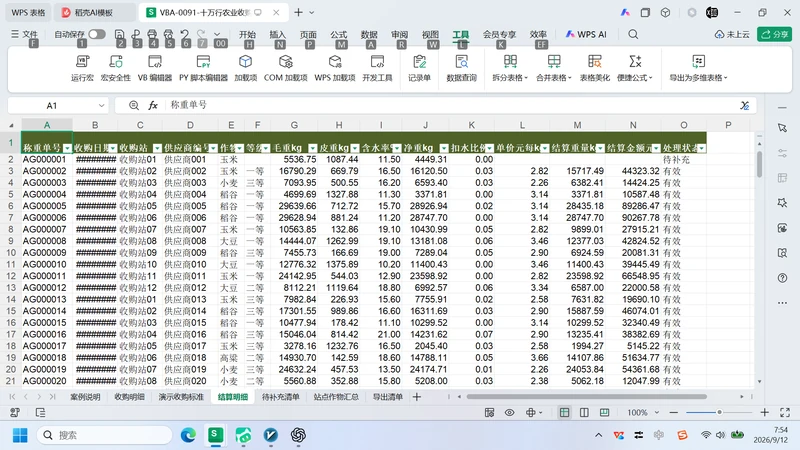
Task: Open filter dropdown for 收购站 column
Action: [x=157, y=148]
